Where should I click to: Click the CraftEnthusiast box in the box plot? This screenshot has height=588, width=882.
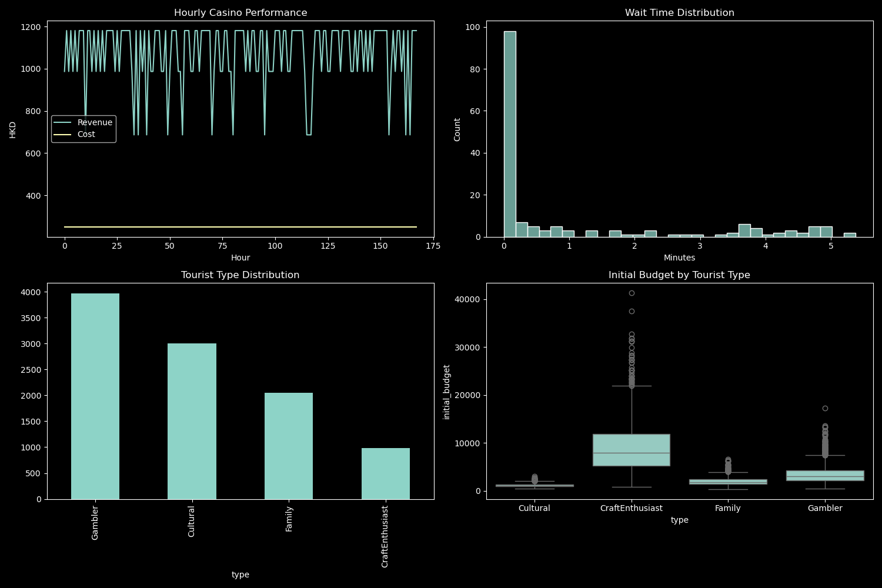tap(632, 450)
